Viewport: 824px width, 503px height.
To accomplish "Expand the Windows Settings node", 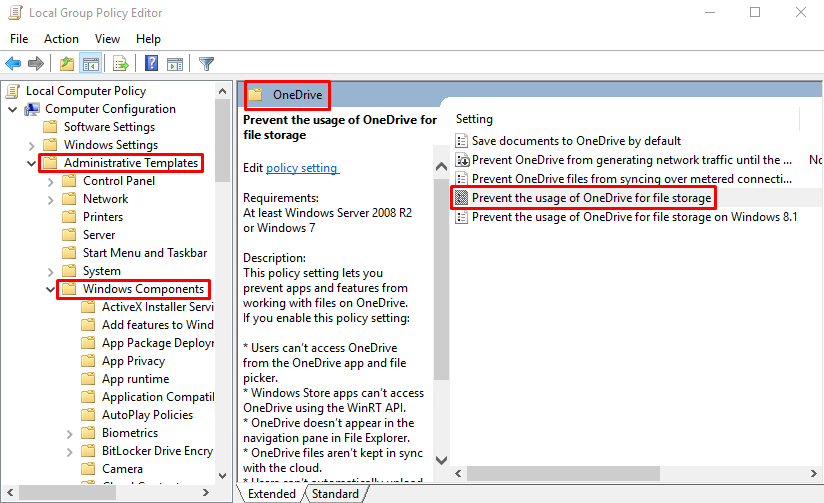I will tap(32, 145).
